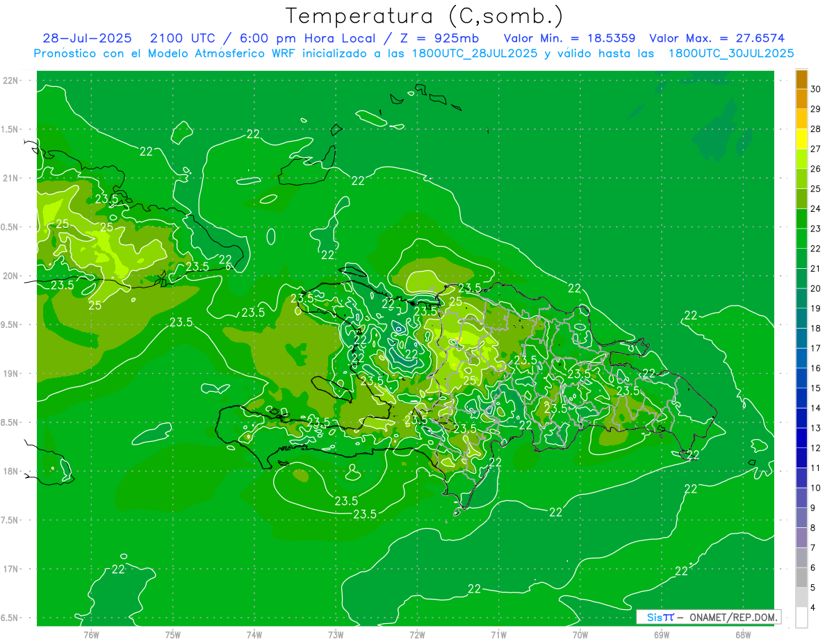Click the gray swatch between 5 and 6
The image size is (834, 644).
tap(801, 578)
